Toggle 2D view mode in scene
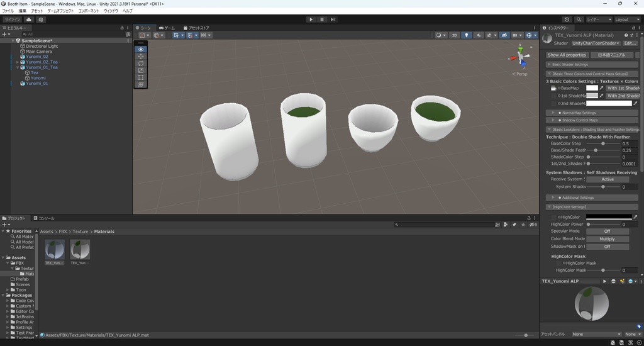This screenshot has height=346, width=644. pos(454,35)
